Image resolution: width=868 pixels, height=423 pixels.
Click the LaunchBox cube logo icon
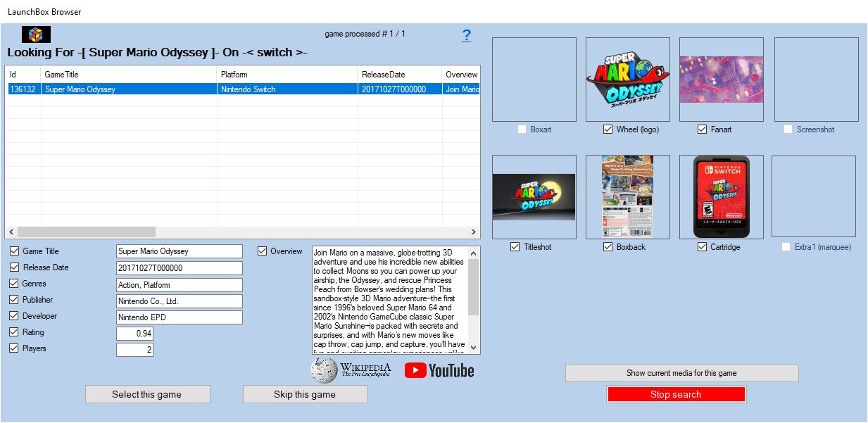36,34
